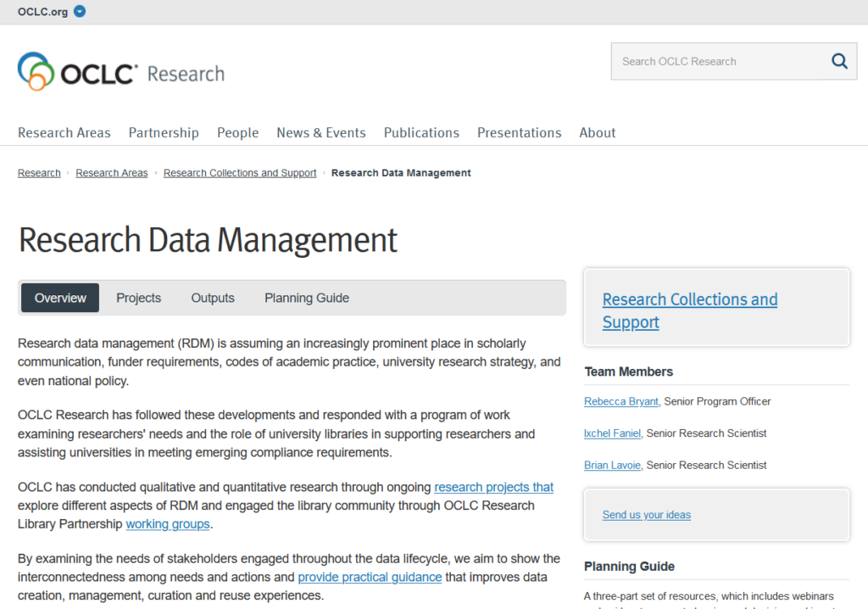
Task: Click the Research Data Management page heading
Action: click(209, 241)
